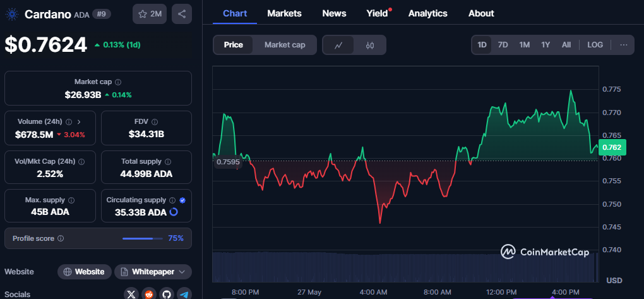Set chart range to 1M

[524, 45]
